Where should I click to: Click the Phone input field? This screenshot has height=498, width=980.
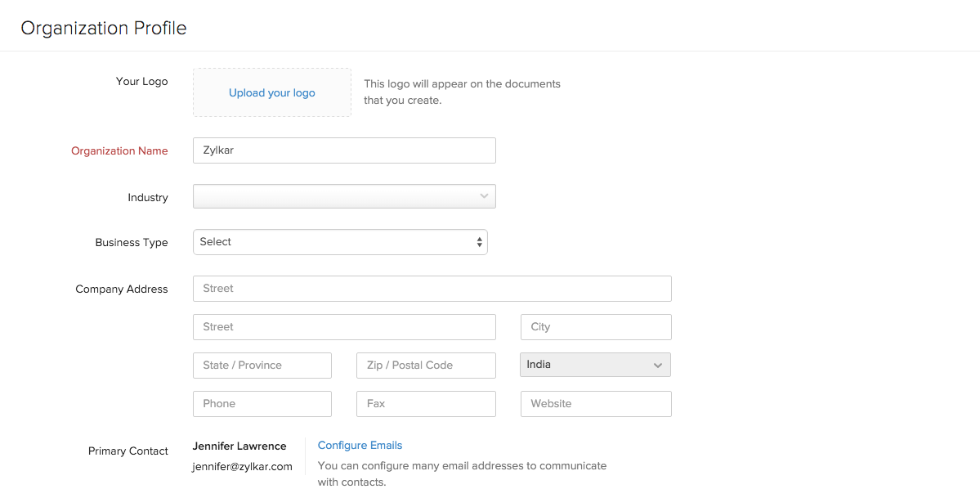pyautogui.click(x=262, y=404)
